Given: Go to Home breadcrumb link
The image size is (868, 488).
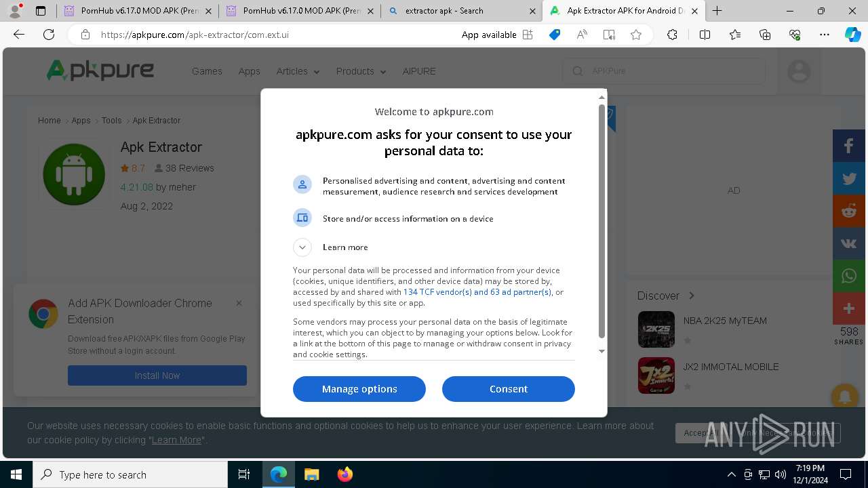Looking at the screenshot, I should (x=50, y=120).
